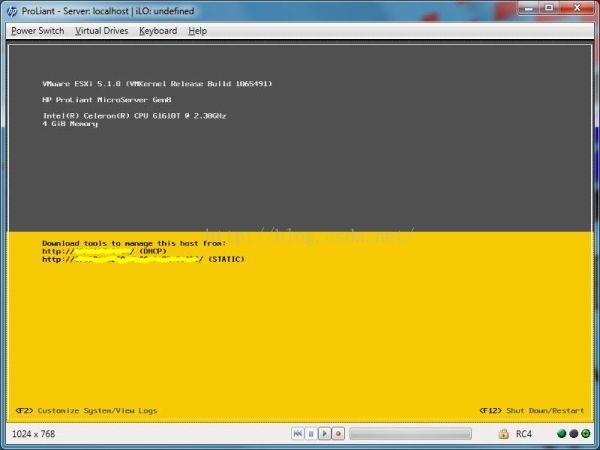Click the rewind to start playback button

297,434
